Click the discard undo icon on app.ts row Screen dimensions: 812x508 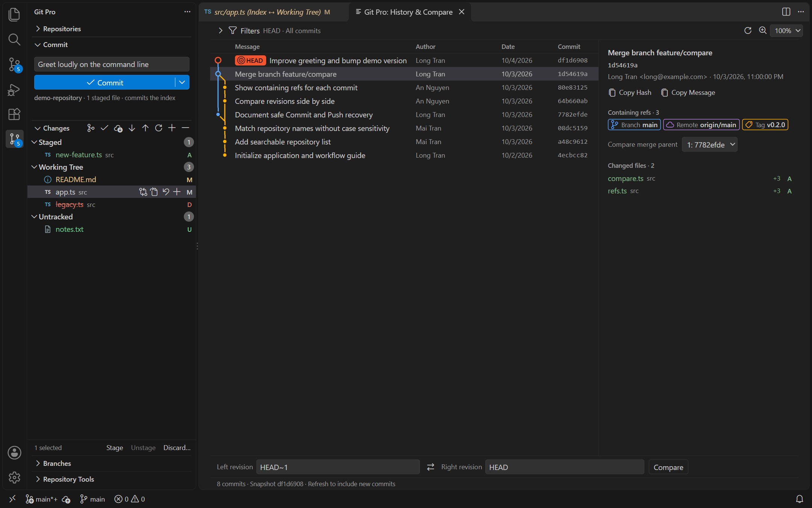click(x=166, y=192)
